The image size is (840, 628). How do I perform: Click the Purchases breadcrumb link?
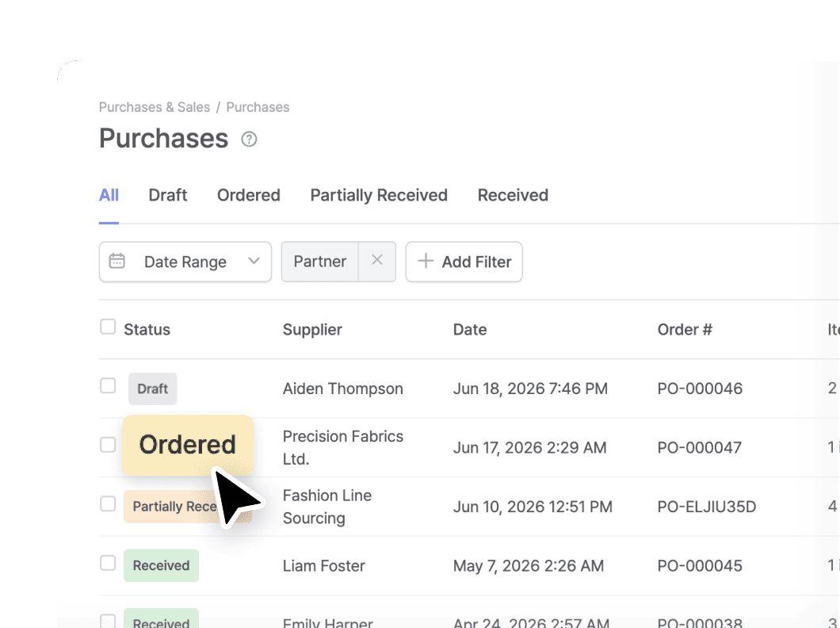[258, 107]
